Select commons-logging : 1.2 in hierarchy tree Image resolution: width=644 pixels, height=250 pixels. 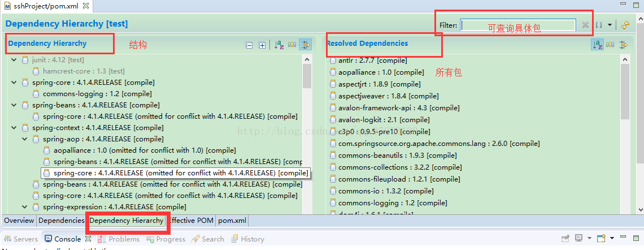(97, 94)
